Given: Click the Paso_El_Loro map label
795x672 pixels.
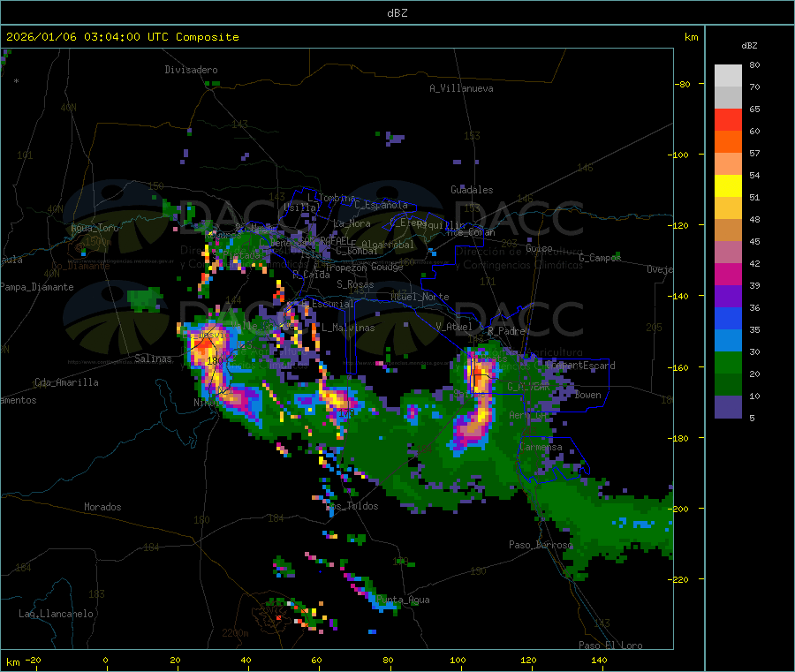Looking at the screenshot, I should 610,646.
